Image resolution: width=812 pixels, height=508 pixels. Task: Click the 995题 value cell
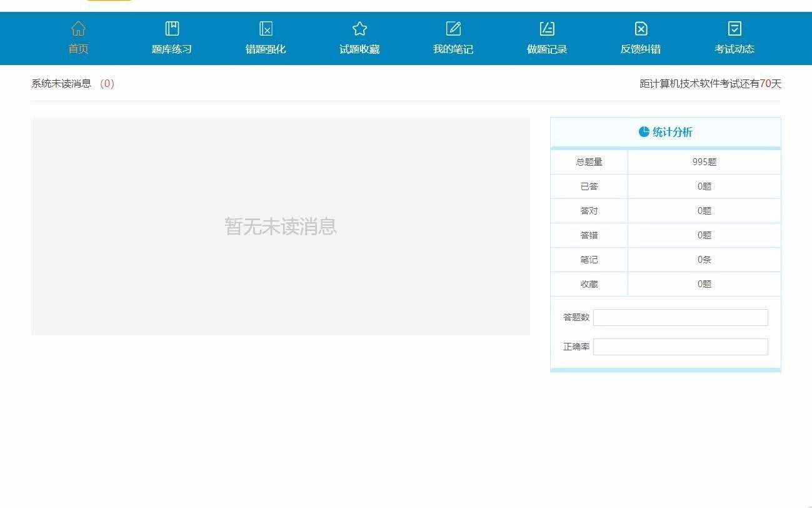(704, 162)
